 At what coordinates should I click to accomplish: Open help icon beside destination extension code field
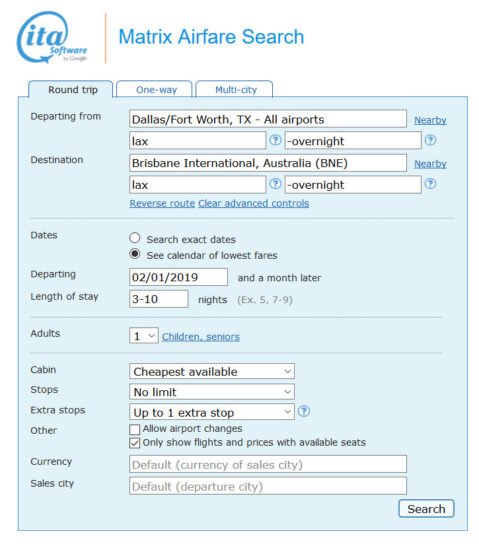coord(430,184)
